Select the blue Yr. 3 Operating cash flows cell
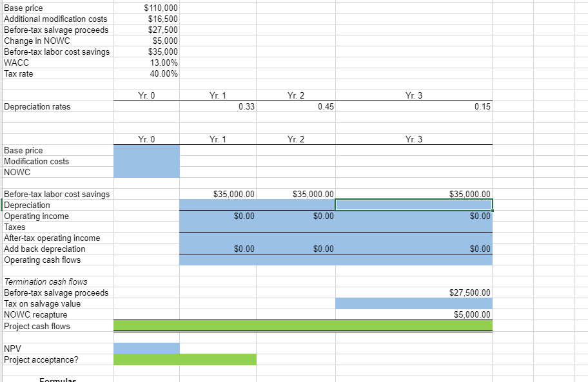Screen dimensions: 588x382 [x=414, y=260]
